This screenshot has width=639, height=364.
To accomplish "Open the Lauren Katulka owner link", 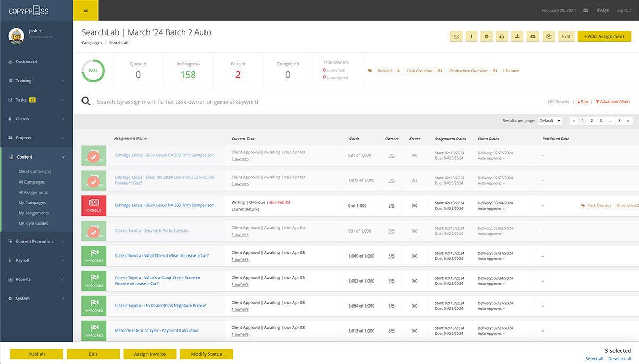I will tap(245, 209).
